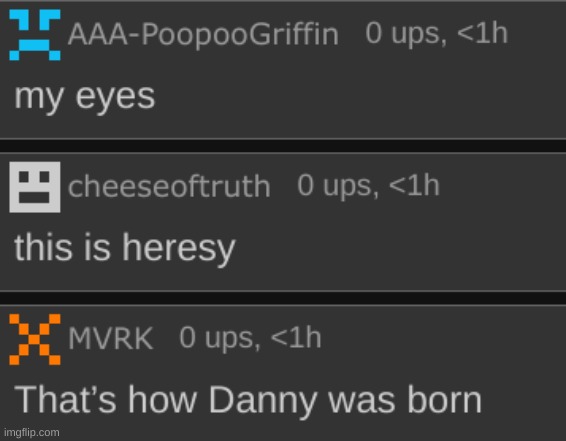Click '0 ups' on AAA-PoopooGriffin's comment
The image size is (566, 441).
click(407, 35)
